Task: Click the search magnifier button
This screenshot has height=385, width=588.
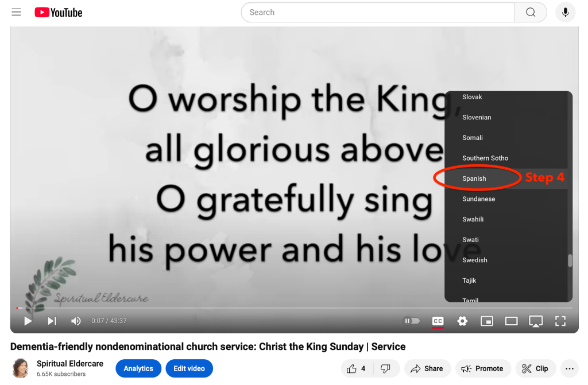Action: click(x=530, y=13)
